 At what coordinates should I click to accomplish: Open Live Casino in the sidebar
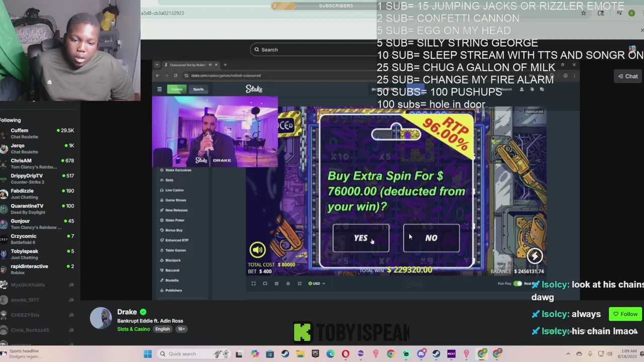point(172,190)
